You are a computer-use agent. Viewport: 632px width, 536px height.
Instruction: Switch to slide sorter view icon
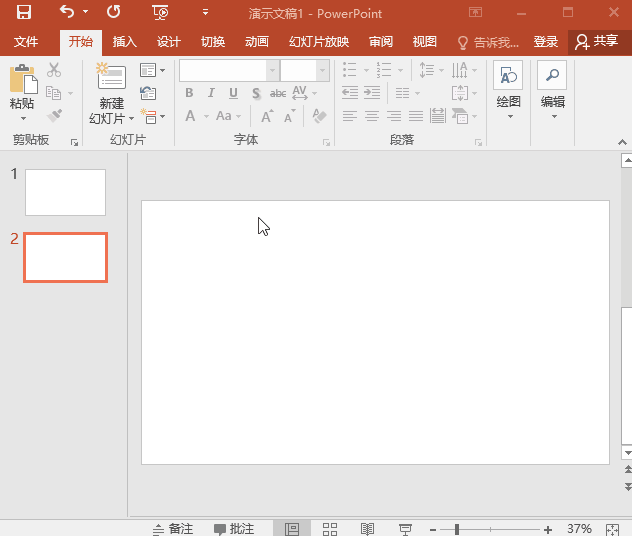(330, 528)
